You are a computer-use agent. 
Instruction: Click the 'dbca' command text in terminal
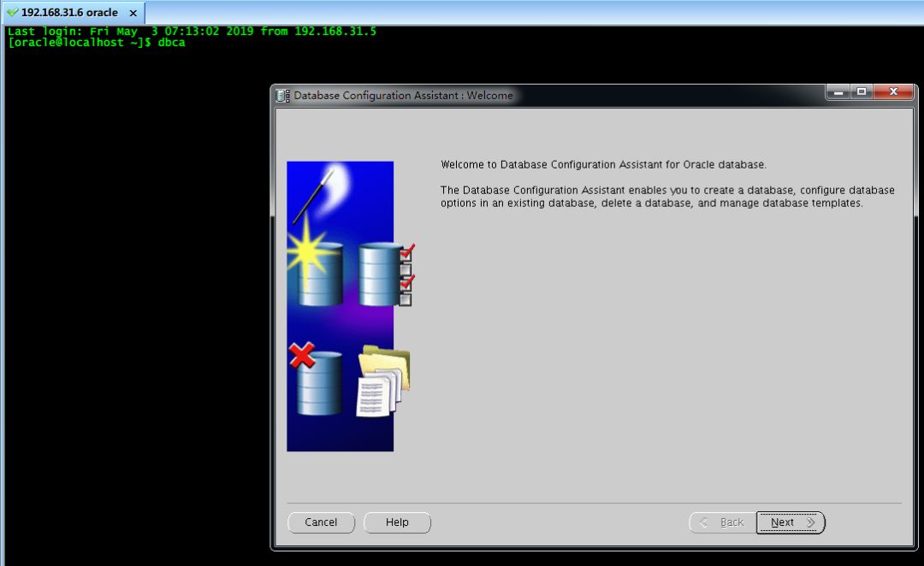[x=171, y=43]
